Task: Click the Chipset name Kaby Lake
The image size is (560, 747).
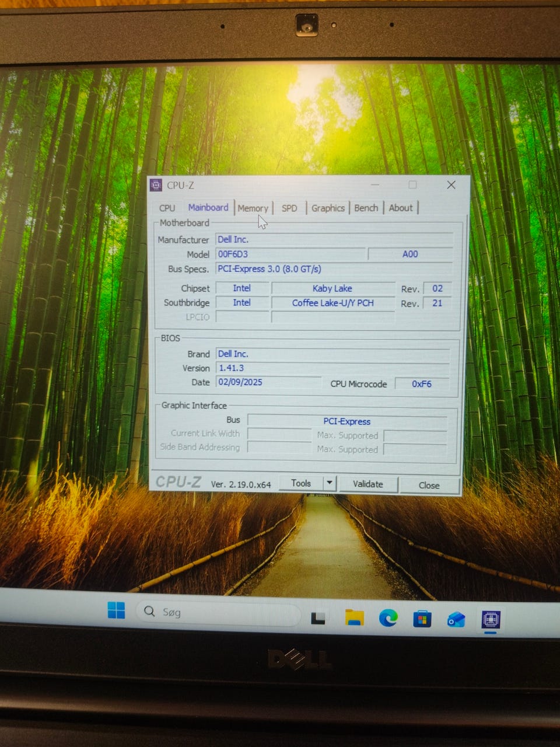Action: 332,288
